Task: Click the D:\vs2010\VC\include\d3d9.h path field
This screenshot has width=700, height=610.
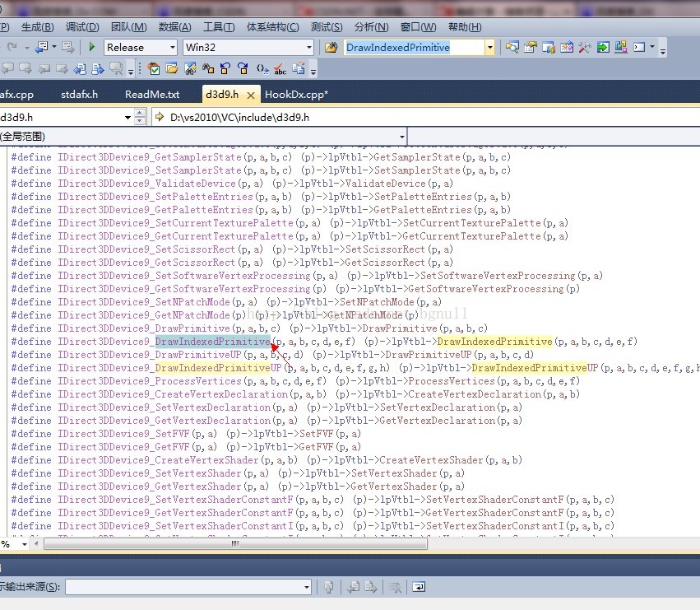Action: tap(426, 117)
